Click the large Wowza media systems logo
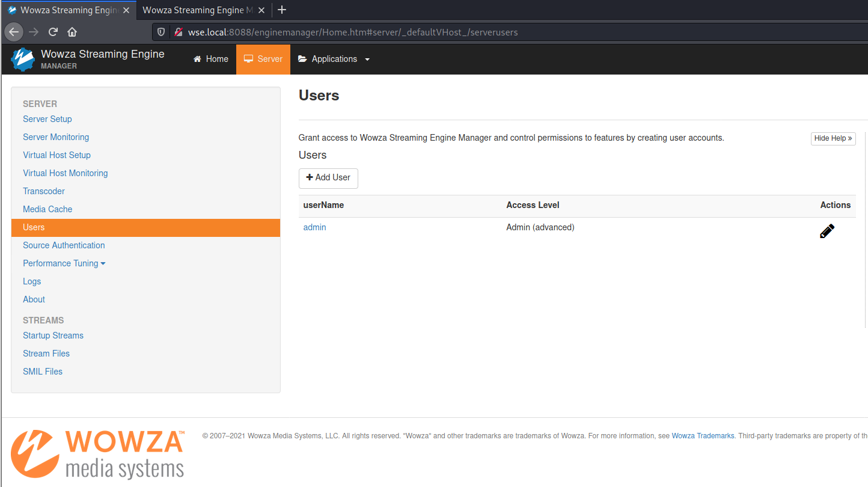Image resolution: width=868 pixels, height=487 pixels. pyautogui.click(x=98, y=454)
